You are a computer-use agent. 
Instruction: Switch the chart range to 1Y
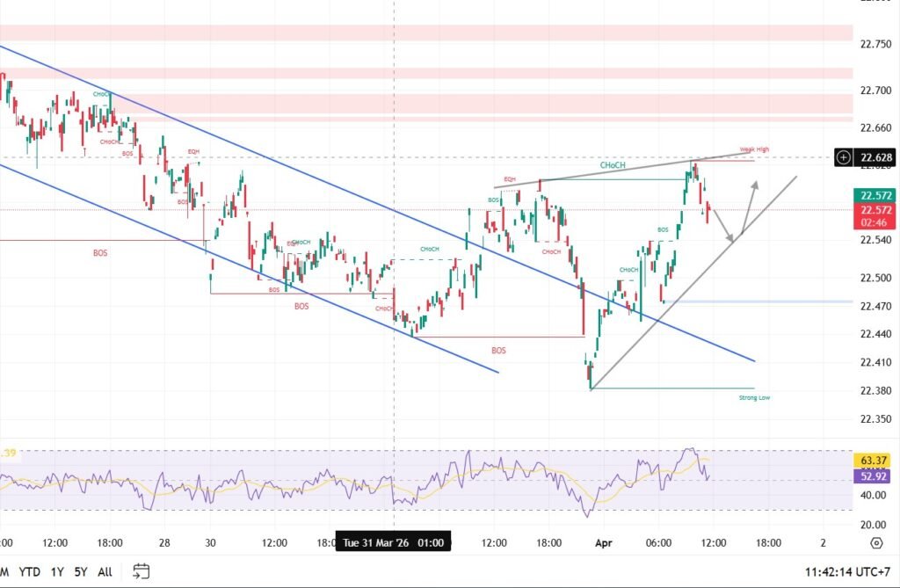57,571
